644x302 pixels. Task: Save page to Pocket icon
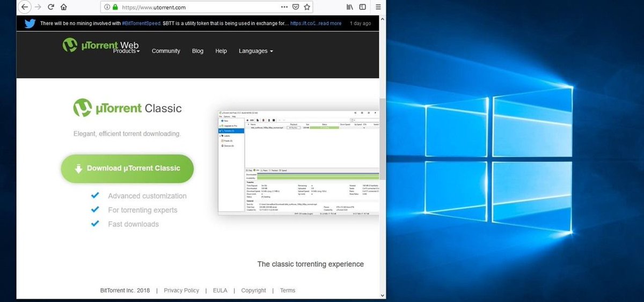[x=296, y=8]
